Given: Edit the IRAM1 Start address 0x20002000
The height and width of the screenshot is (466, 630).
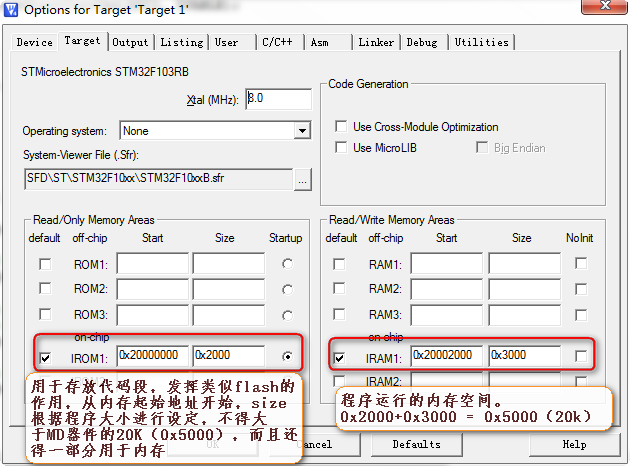Looking at the screenshot, I should (x=447, y=356).
